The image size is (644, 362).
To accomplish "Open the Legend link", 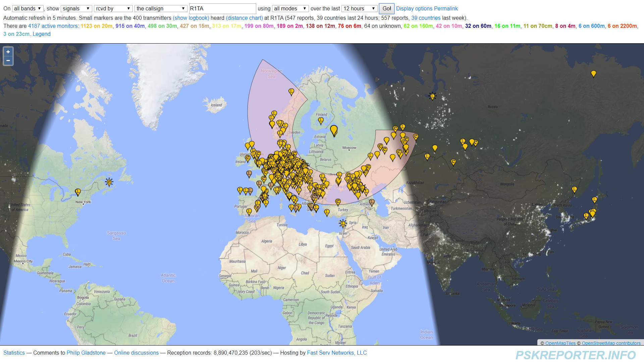I will coord(42,34).
